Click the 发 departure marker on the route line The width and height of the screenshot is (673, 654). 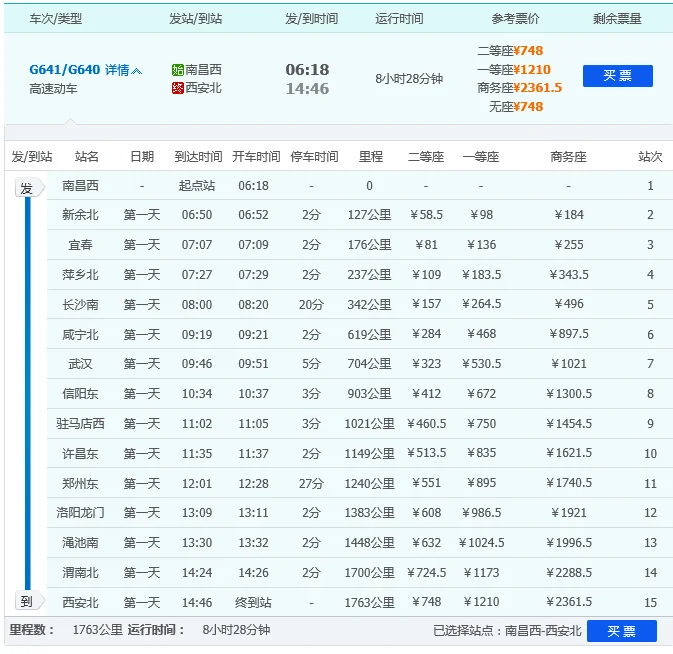pyautogui.click(x=29, y=188)
